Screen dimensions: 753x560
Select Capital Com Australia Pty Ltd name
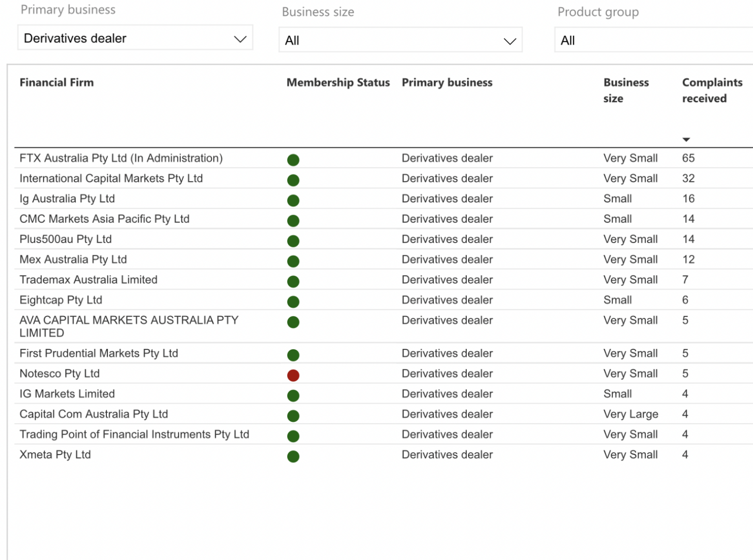click(94, 414)
